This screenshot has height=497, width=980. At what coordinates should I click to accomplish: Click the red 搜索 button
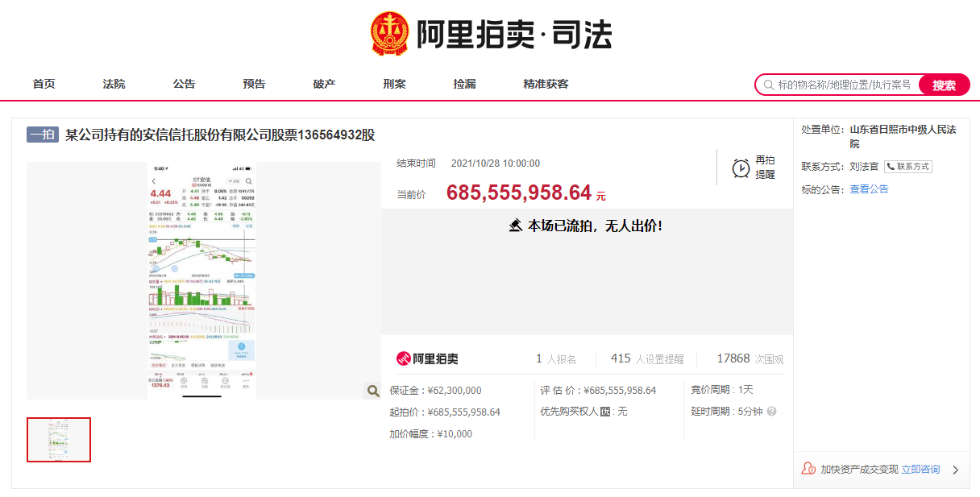(945, 85)
